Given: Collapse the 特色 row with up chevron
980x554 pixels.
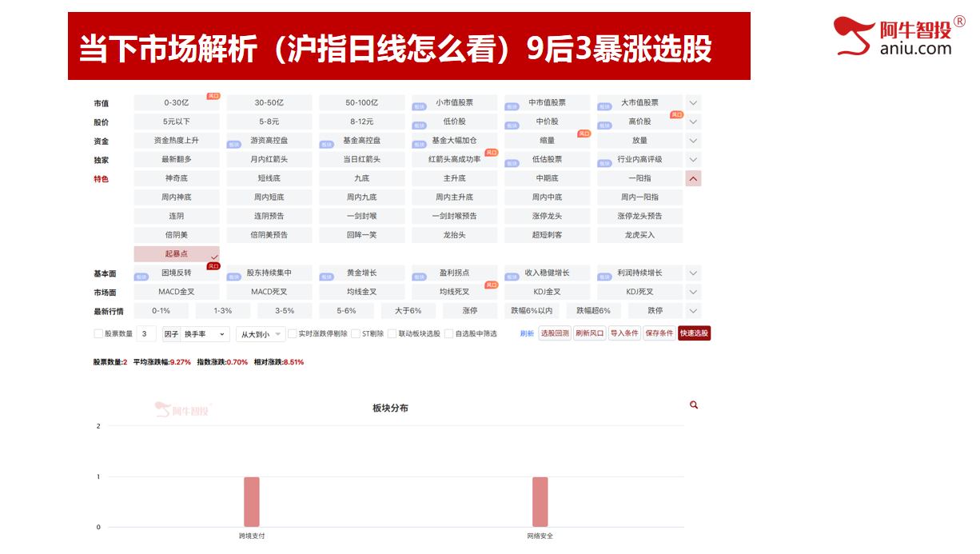Looking at the screenshot, I should pyautogui.click(x=694, y=179).
